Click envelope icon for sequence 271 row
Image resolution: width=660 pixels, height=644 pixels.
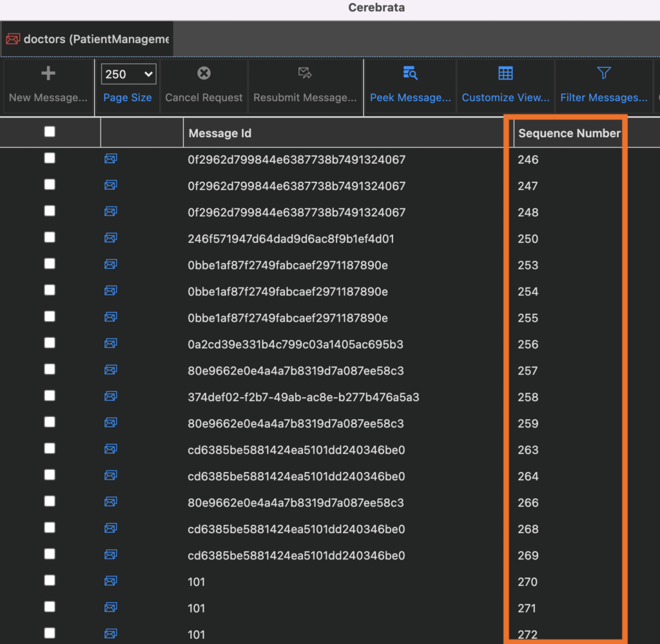[x=111, y=607]
